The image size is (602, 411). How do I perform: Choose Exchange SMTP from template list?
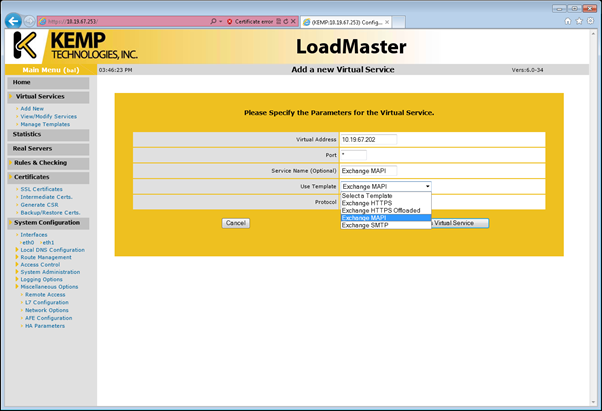point(364,225)
